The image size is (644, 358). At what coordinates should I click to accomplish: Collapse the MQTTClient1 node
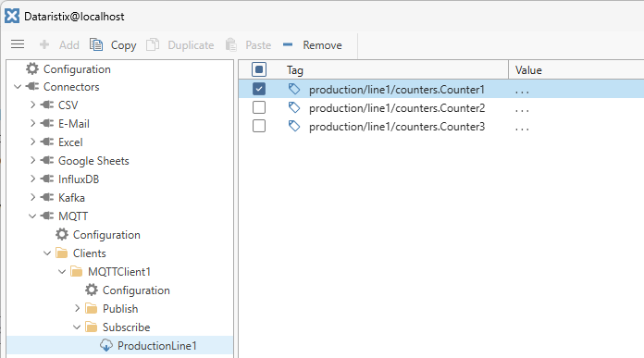pyautogui.click(x=62, y=271)
